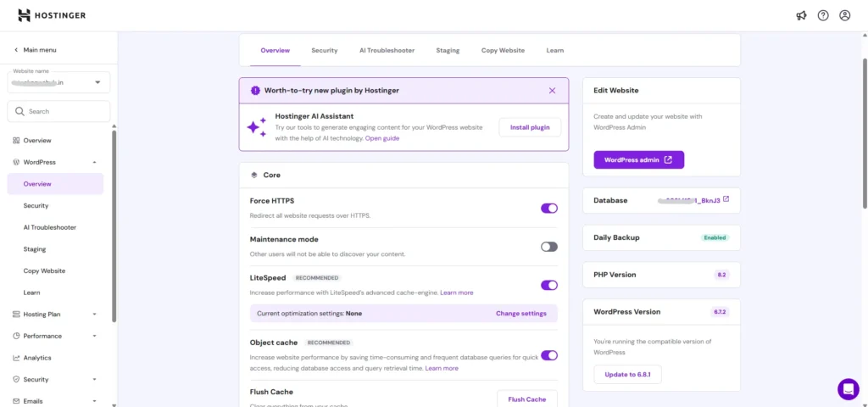Switch to the Learn tab

click(555, 50)
